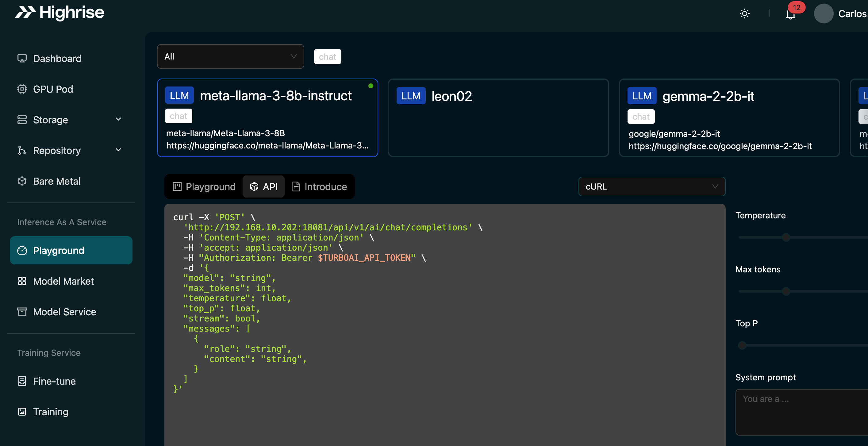Select the gemma-2-2b-it model card

729,118
